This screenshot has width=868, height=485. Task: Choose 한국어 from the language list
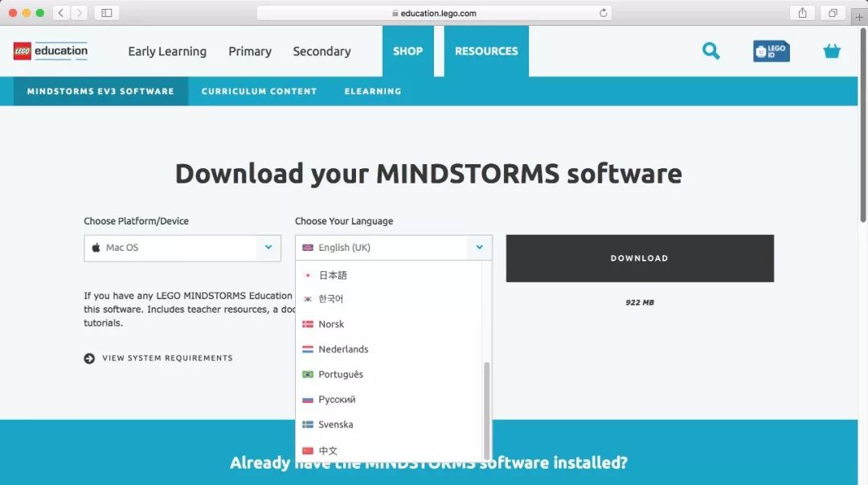389,298
